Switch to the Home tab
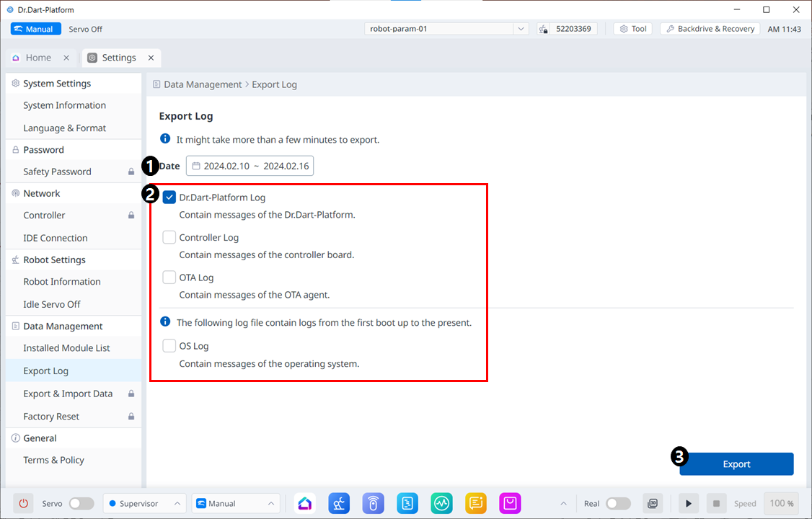 [x=38, y=58]
